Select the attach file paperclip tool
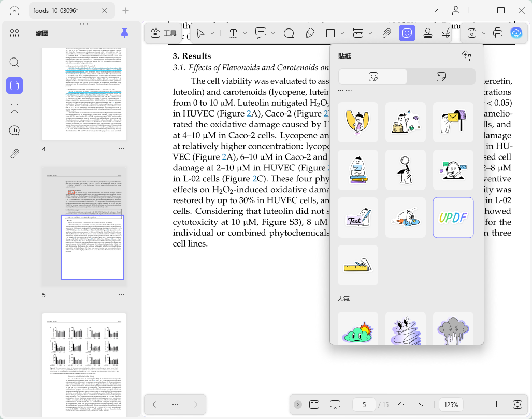Screen dimensions: 532x419 (x=386, y=33)
